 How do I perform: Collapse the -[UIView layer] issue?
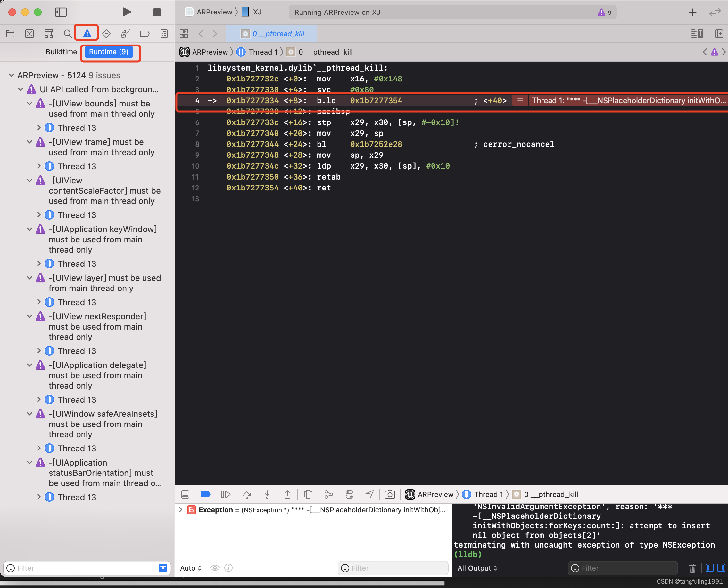click(x=30, y=278)
